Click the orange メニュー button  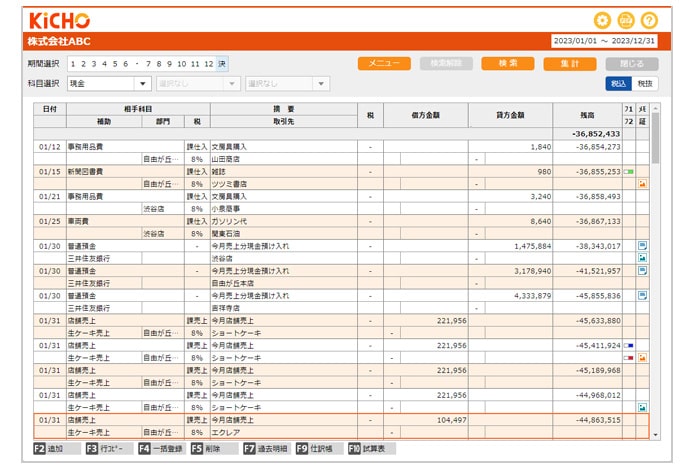point(384,63)
